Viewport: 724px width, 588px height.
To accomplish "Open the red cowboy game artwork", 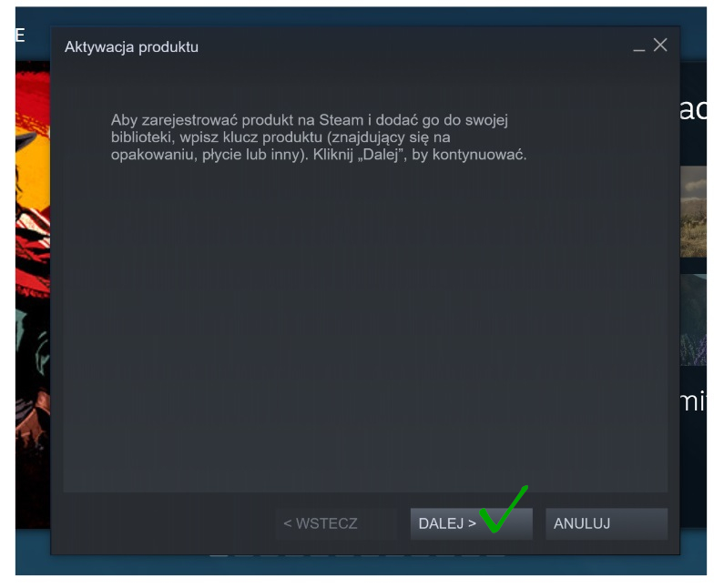I will pyautogui.click(x=33, y=296).
